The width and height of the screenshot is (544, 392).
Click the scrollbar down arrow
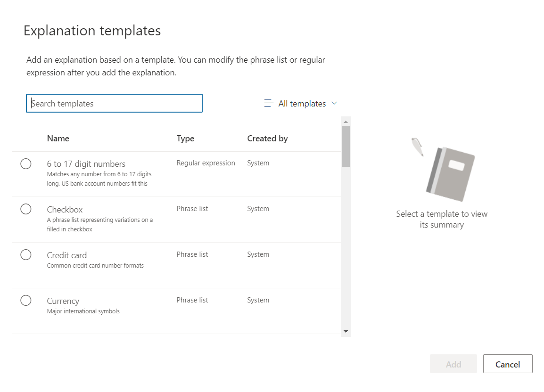(x=346, y=332)
